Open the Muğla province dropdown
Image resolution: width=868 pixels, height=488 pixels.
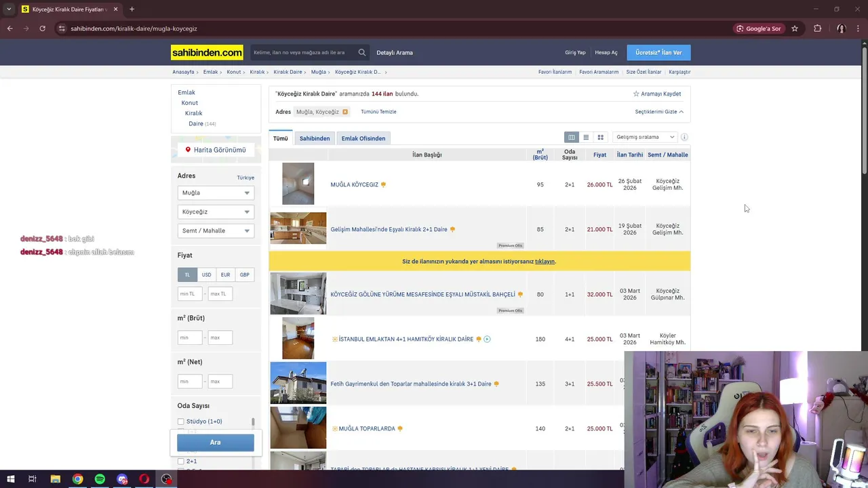tap(216, 193)
